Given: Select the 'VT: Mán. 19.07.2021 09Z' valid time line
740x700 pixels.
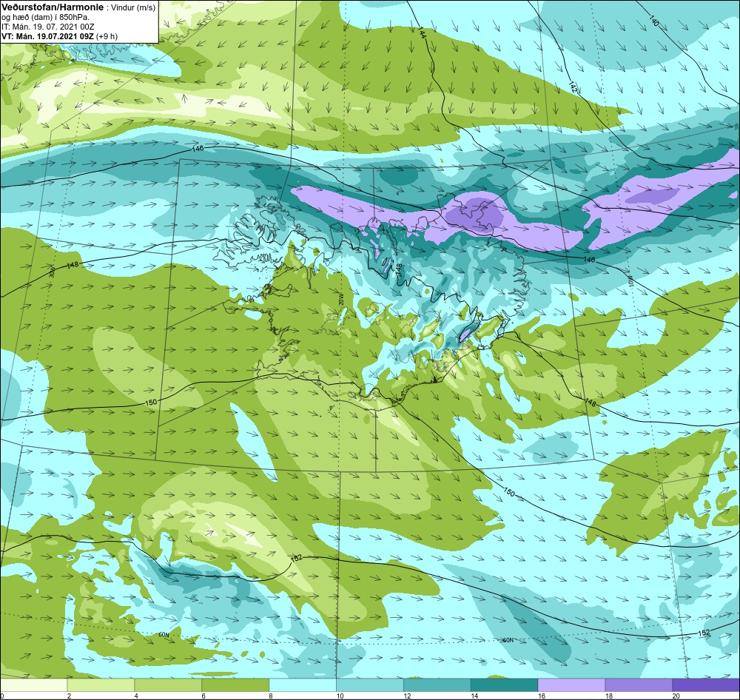Looking at the screenshot, I should (x=47, y=36).
